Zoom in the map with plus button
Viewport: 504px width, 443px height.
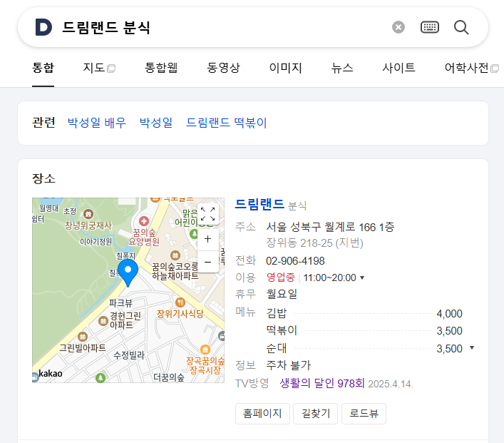coord(207,239)
